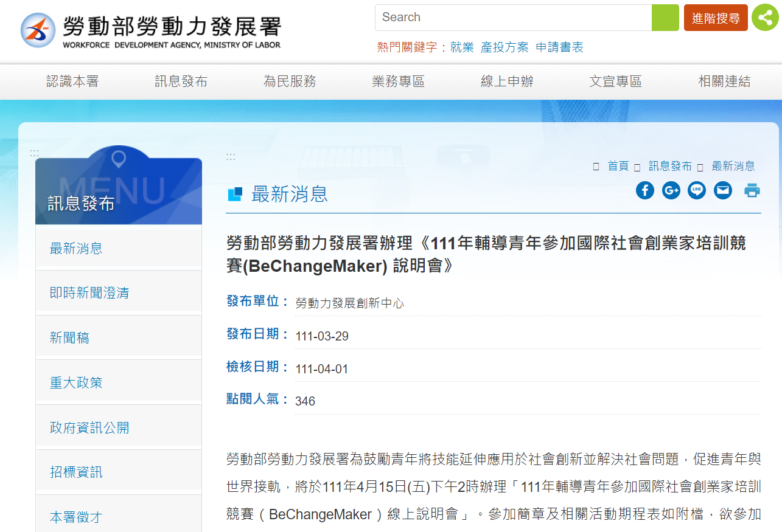Open the 訊息發布 top menu
The height and width of the screenshot is (532, 782).
click(181, 81)
